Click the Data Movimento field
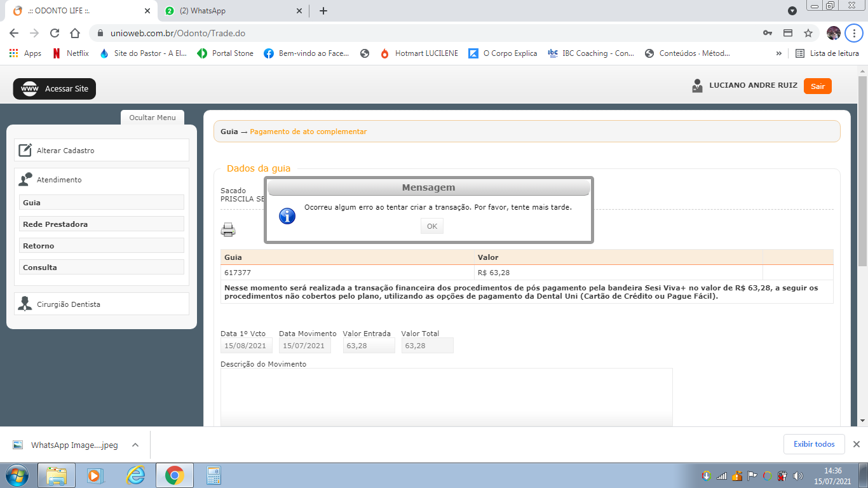Viewport: 868px width, 488px height. click(305, 346)
